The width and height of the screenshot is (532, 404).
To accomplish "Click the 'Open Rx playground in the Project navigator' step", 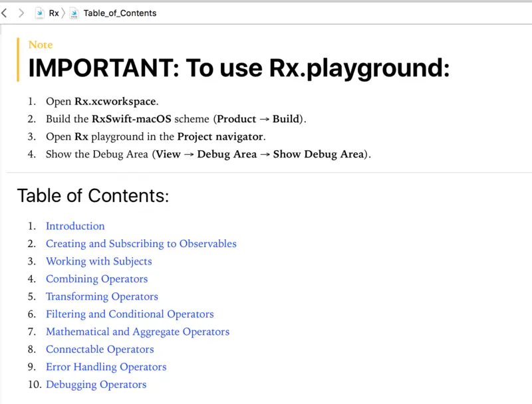I will 156,137.
